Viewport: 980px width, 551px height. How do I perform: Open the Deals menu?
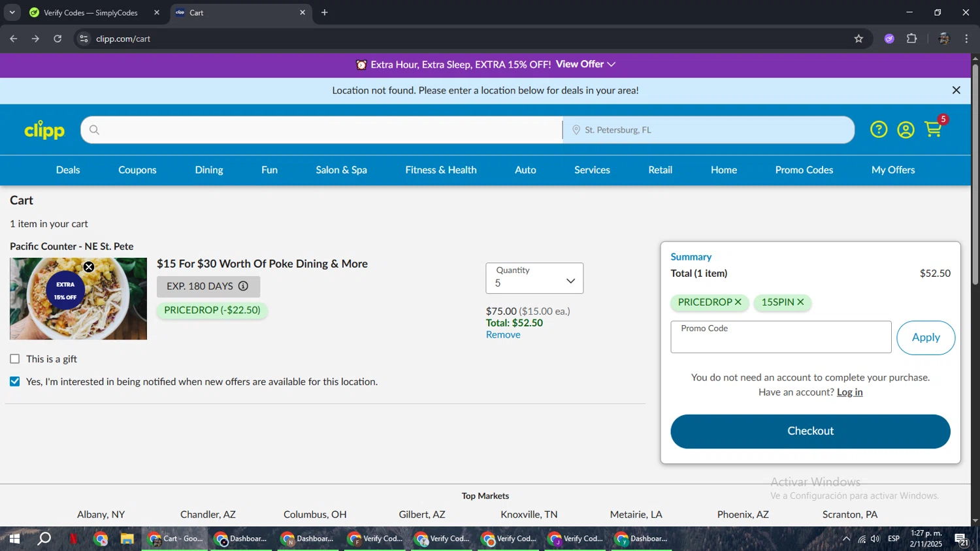point(68,170)
